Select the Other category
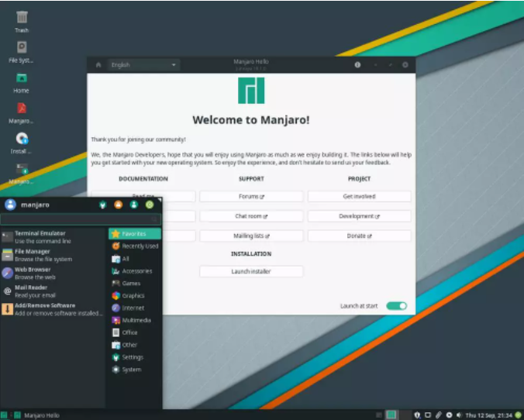Image resolution: width=524 pixels, height=420 pixels. [x=135, y=345]
